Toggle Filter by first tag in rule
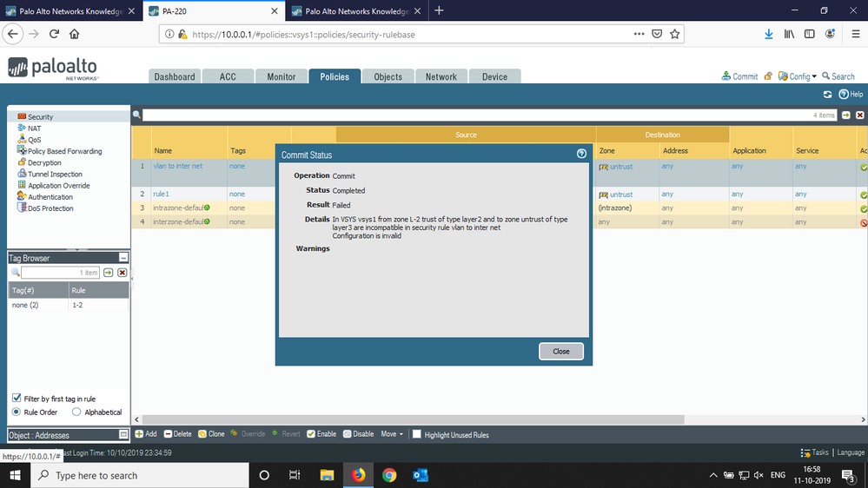Screen dimensions: 868x488 coord(17,398)
